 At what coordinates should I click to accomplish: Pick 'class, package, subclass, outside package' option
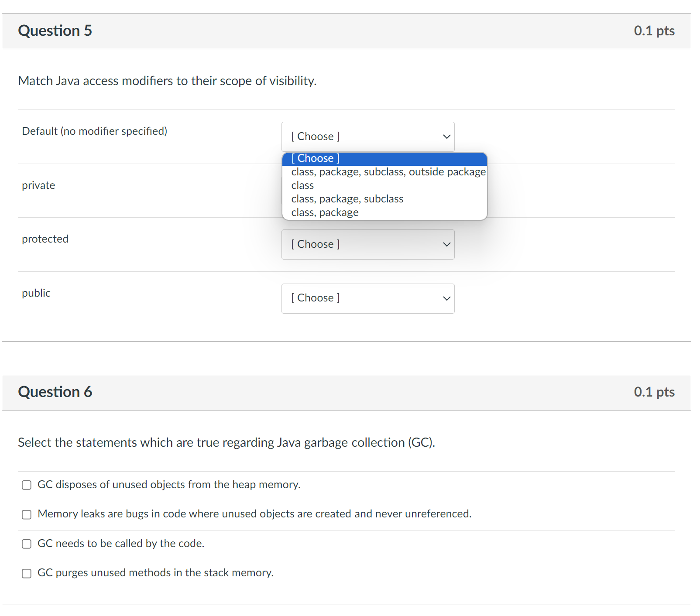pos(384,172)
